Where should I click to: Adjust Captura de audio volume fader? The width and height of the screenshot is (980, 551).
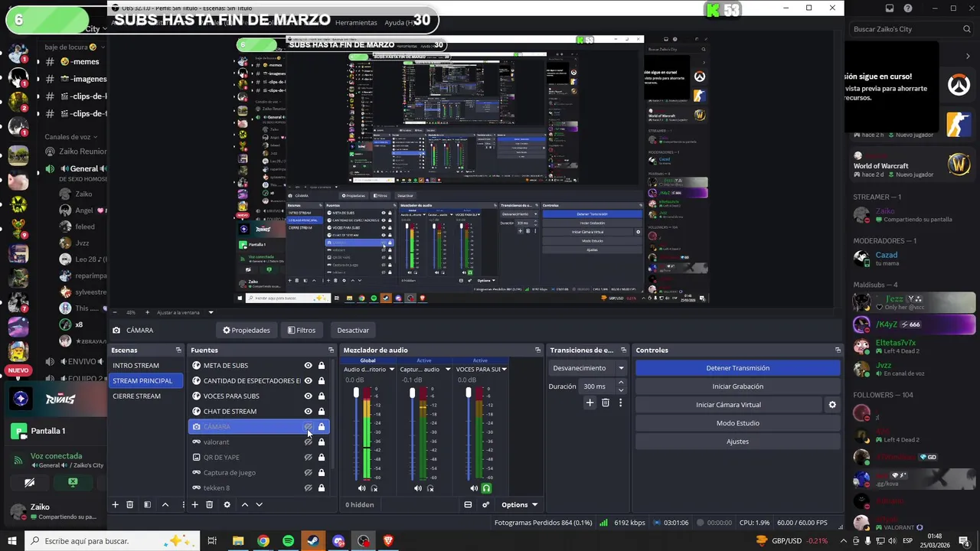[x=412, y=393]
